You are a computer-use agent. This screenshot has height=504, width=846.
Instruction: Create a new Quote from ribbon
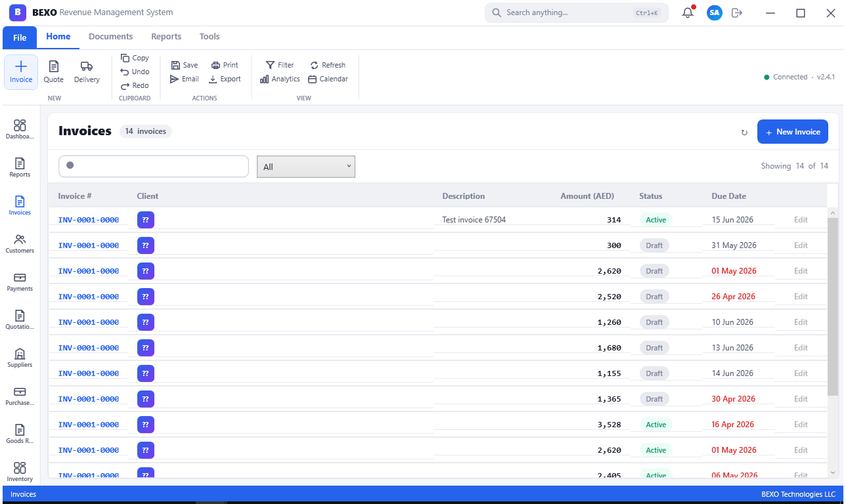[54, 72]
